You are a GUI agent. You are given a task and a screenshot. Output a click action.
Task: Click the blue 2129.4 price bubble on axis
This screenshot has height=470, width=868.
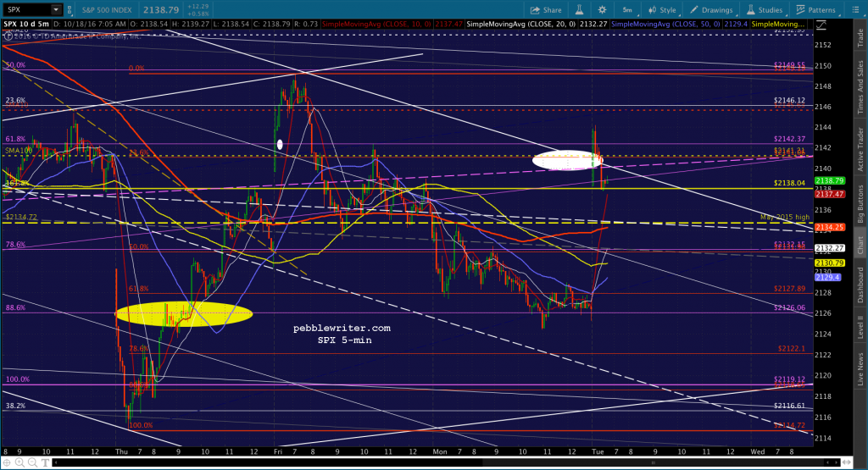[x=827, y=277]
